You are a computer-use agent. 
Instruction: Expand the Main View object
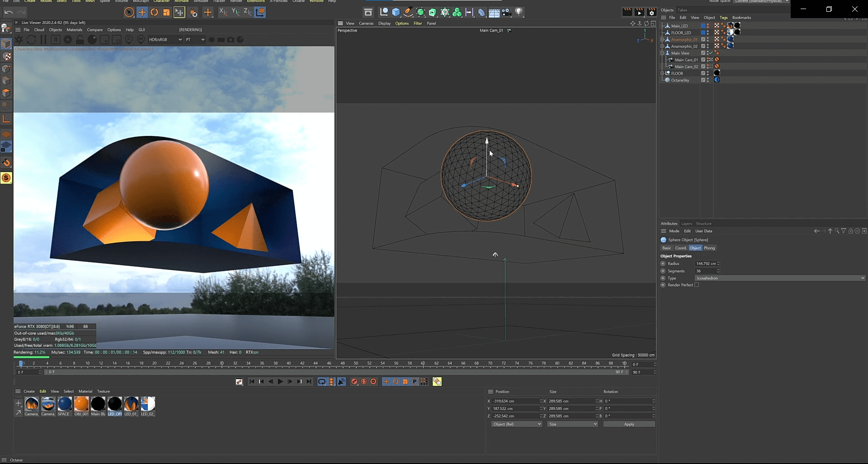coord(662,53)
